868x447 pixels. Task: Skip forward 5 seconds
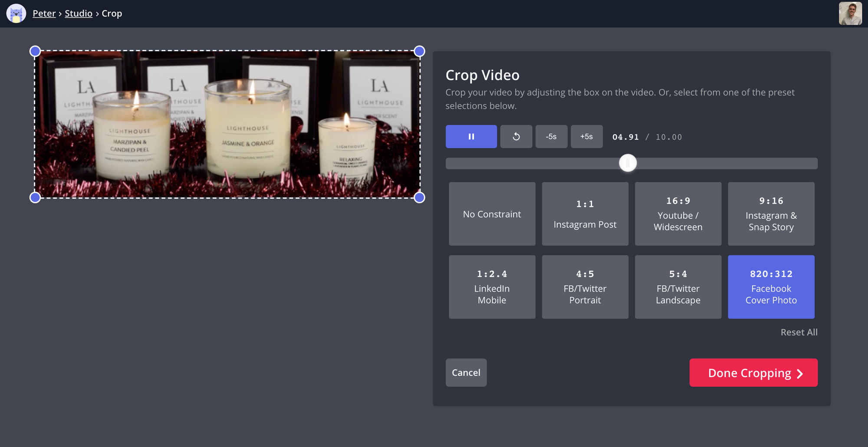tap(586, 137)
